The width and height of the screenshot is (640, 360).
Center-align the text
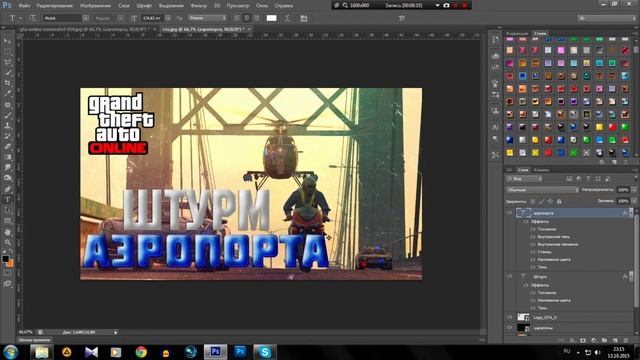coord(247,18)
